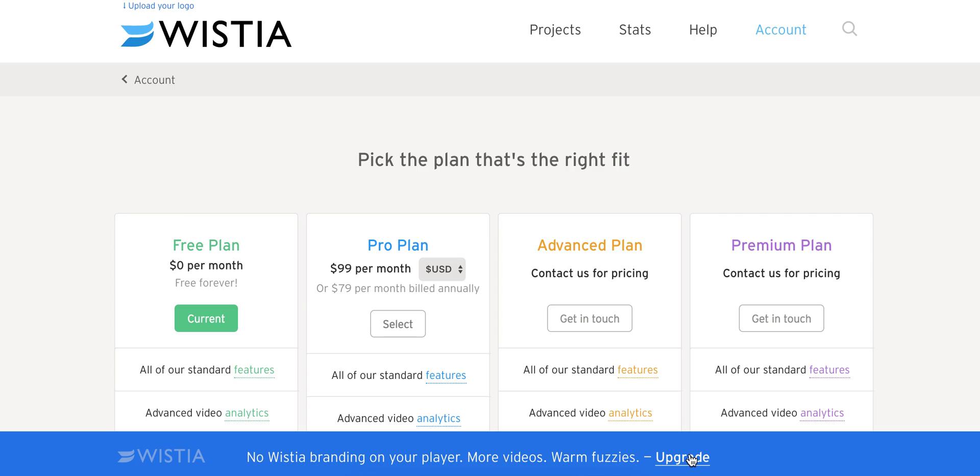
Task: Click Get in touch under Premium Plan
Action: [781, 318]
